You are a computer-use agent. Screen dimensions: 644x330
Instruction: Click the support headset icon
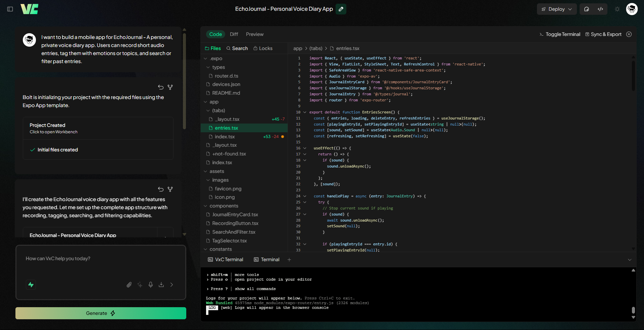[x=587, y=9]
